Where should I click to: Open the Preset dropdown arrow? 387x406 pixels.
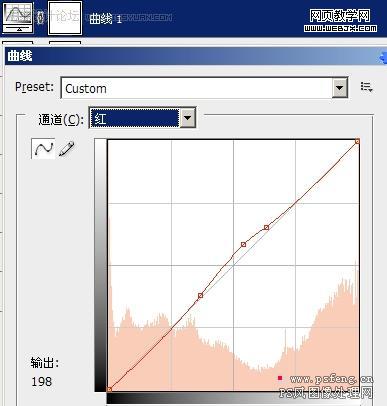pos(340,88)
